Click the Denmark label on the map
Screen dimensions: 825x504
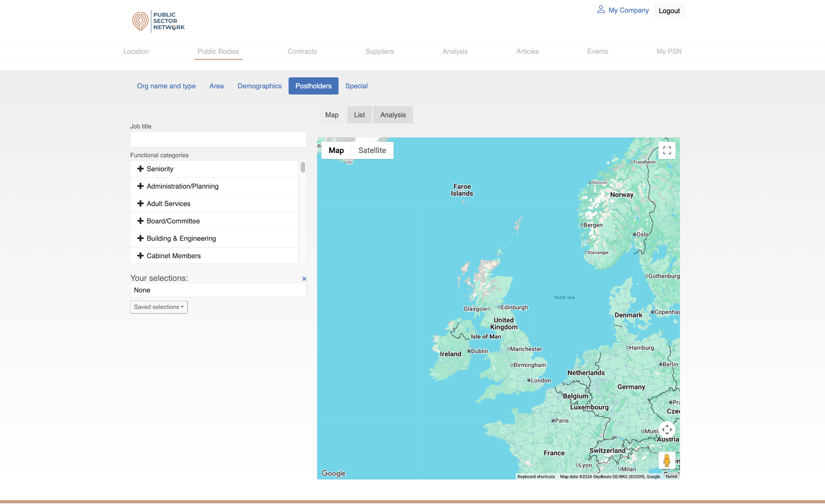pyautogui.click(x=628, y=315)
